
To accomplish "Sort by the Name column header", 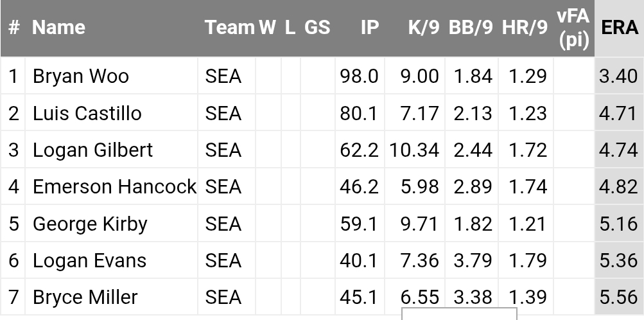I will [x=58, y=27].
